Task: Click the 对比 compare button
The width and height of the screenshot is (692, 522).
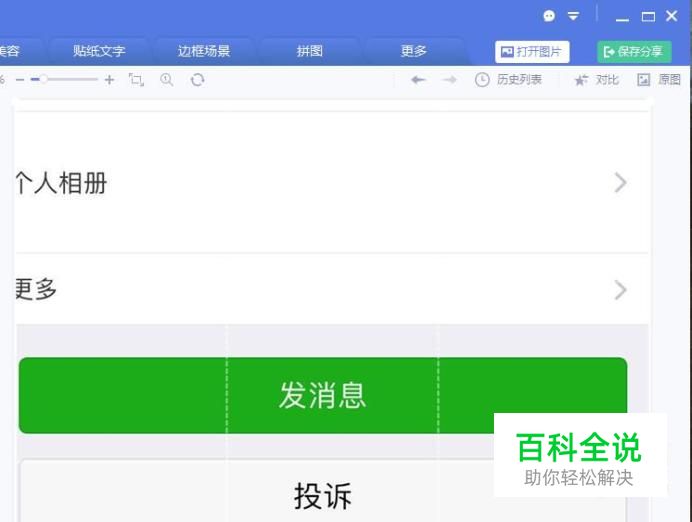Action: pos(596,80)
